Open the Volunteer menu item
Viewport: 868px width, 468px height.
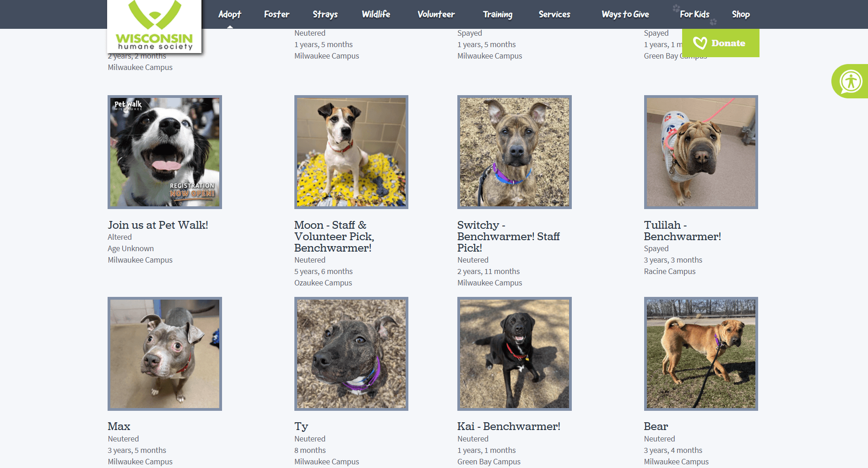click(x=436, y=14)
